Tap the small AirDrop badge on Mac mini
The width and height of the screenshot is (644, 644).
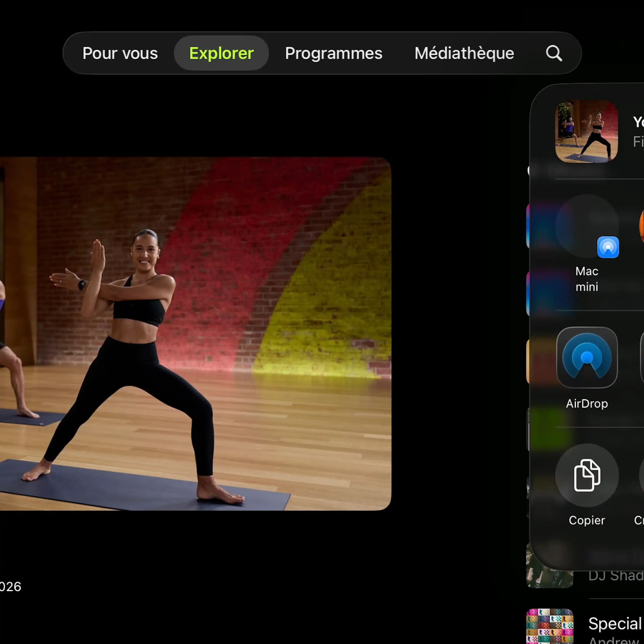click(x=608, y=247)
